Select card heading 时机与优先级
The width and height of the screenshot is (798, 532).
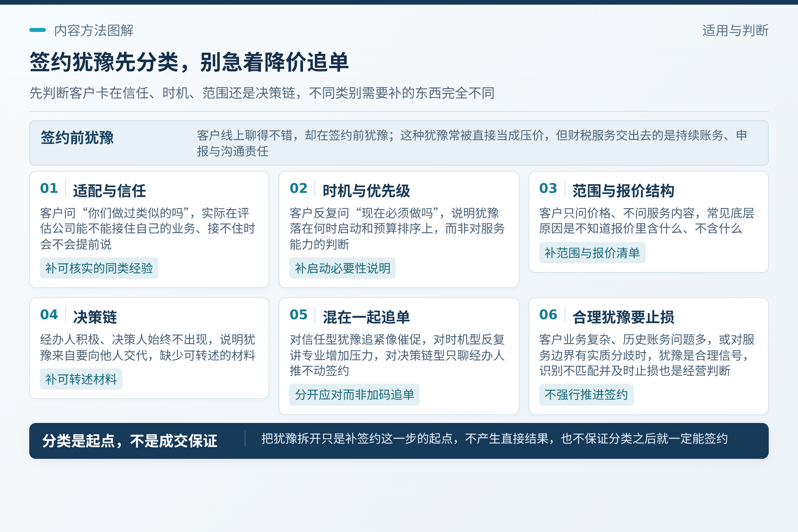(x=366, y=191)
